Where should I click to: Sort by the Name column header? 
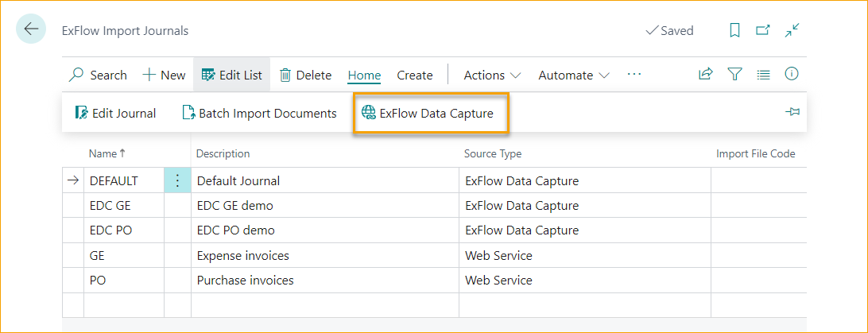[x=107, y=153]
